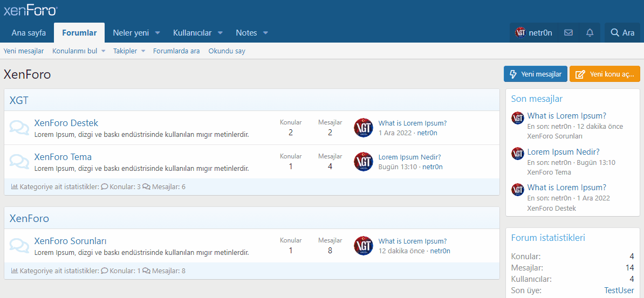Select the Forumlar tab
The image size is (644, 298).
click(x=79, y=33)
